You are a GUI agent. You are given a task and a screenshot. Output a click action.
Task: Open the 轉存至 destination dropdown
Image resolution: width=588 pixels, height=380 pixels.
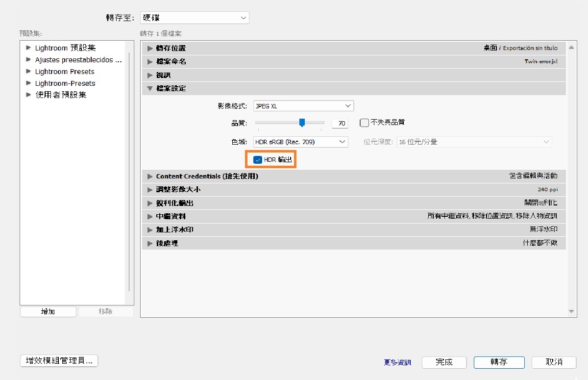pos(195,17)
